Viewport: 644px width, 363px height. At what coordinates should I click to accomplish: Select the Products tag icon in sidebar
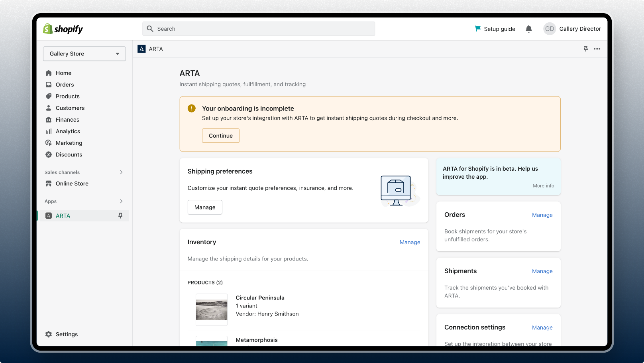[x=49, y=96]
